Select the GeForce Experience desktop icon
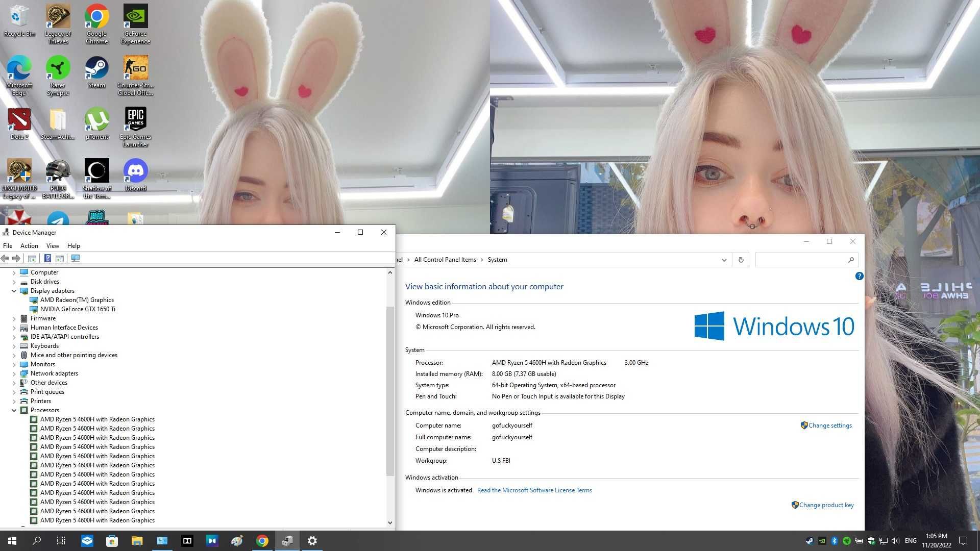980x551 pixels. click(x=136, y=24)
